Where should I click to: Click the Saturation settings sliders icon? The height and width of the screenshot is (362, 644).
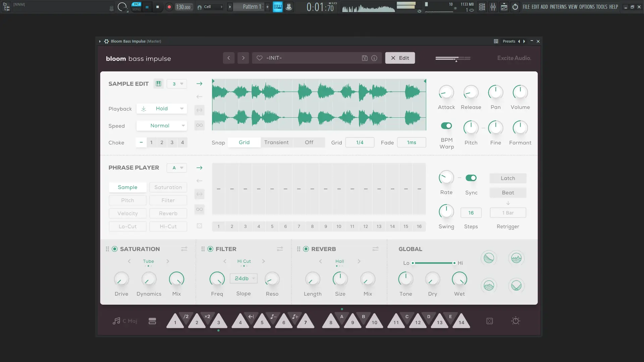[x=184, y=249]
